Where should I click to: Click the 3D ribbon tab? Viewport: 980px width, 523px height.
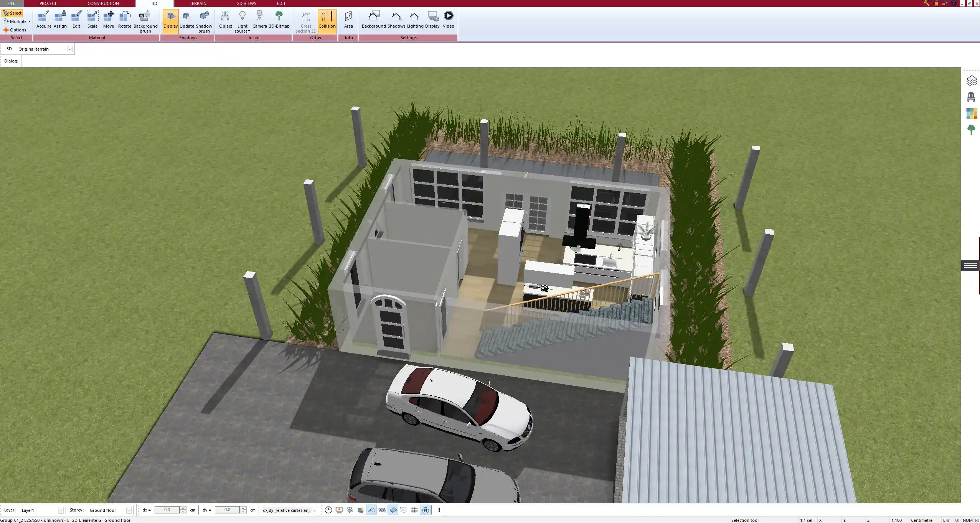pos(154,3)
